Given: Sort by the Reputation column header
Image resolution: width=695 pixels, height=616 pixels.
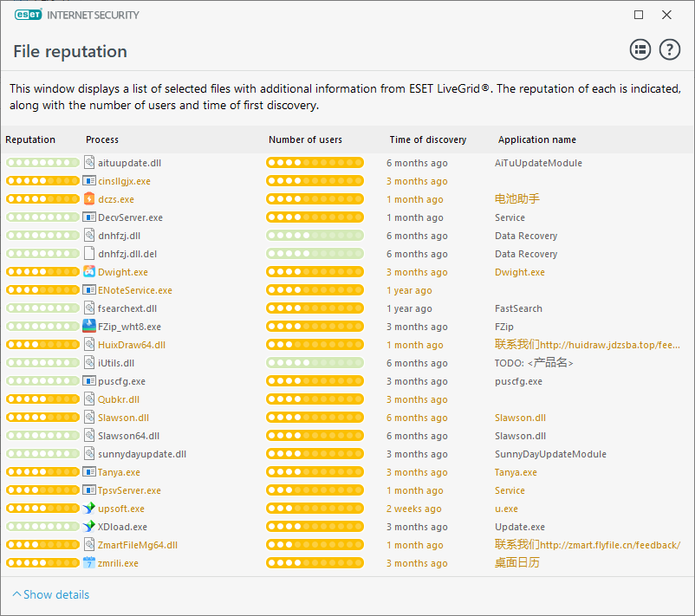Looking at the screenshot, I should tap(30, 139).
